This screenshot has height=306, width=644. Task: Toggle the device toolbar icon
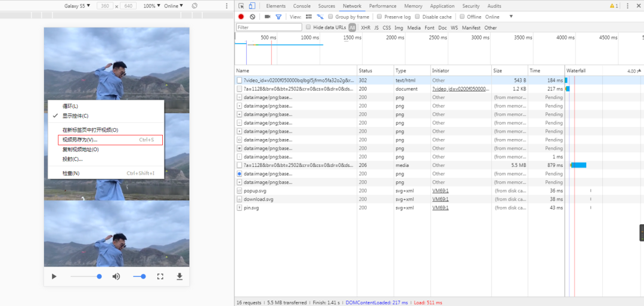click(252, 6)
